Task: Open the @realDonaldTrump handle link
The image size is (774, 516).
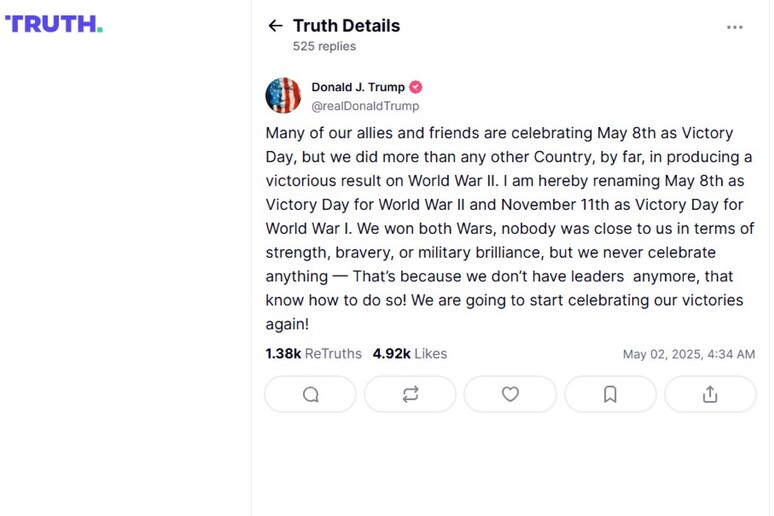Action: coord(365,106)
